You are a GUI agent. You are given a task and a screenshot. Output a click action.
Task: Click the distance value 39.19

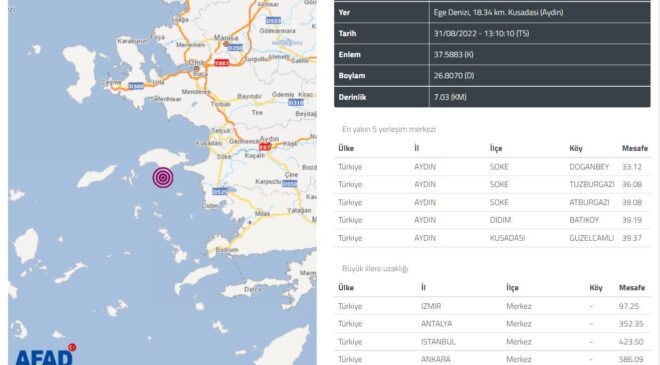(x=632, y=220)
